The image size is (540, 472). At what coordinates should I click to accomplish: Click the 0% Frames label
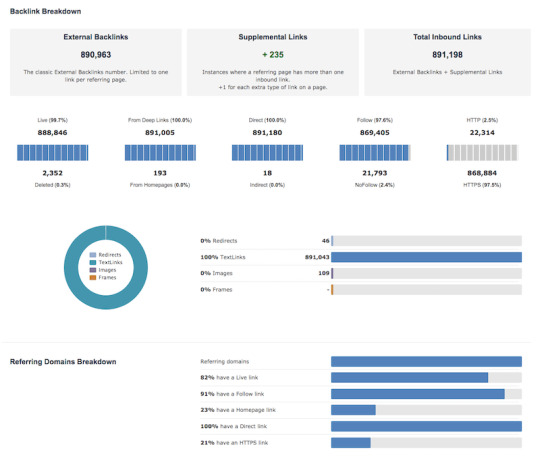point(216,290)
